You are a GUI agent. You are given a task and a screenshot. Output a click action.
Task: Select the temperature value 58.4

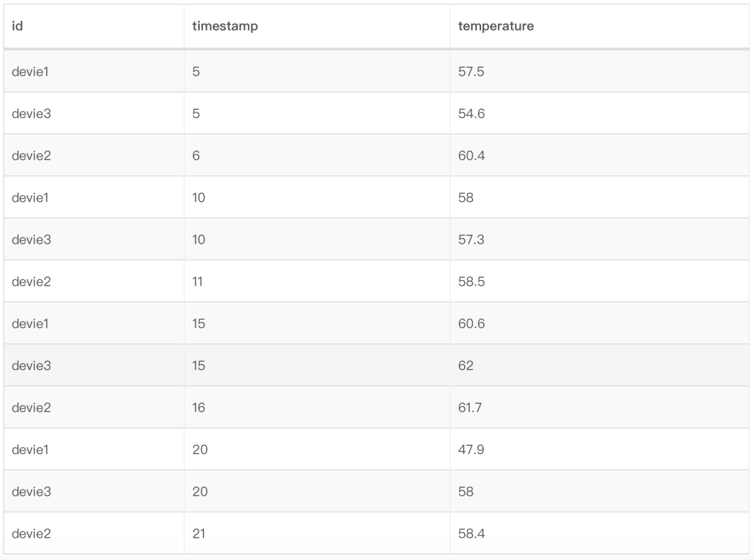point(471,533)
